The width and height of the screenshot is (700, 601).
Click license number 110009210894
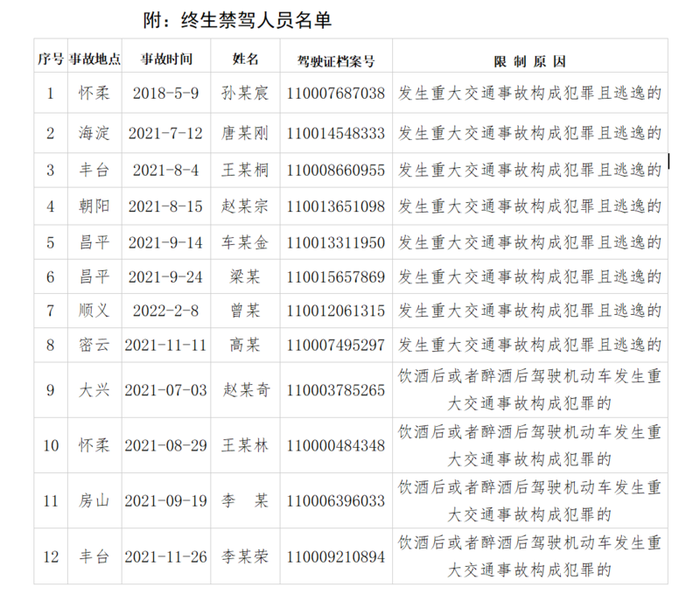pos(336,556)
